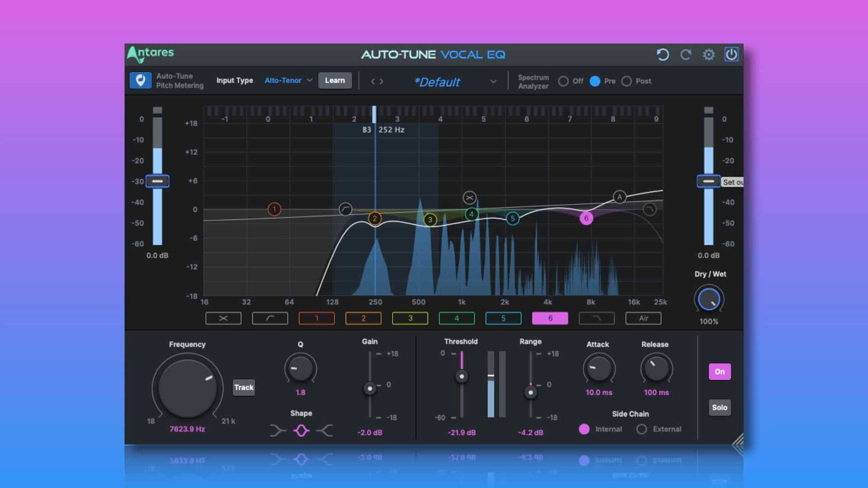
Task: Select band 2 button below graph
Action: [363, 318]
